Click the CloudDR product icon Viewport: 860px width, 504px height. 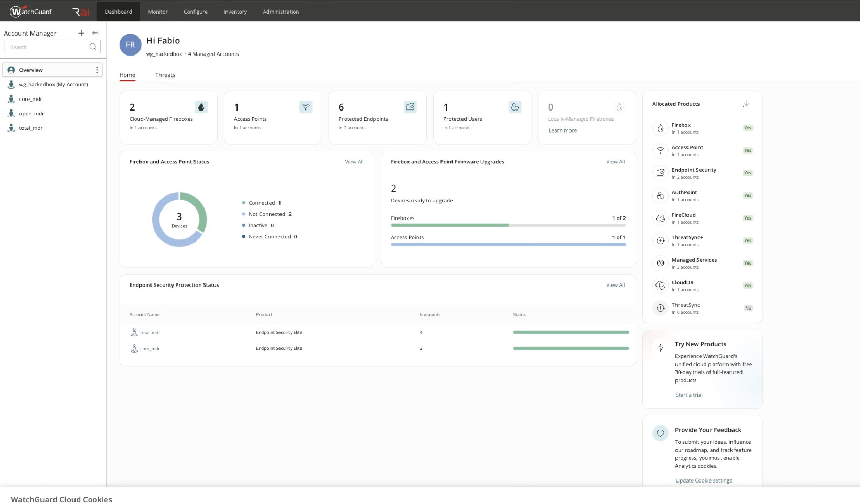[x=660, y=286]
